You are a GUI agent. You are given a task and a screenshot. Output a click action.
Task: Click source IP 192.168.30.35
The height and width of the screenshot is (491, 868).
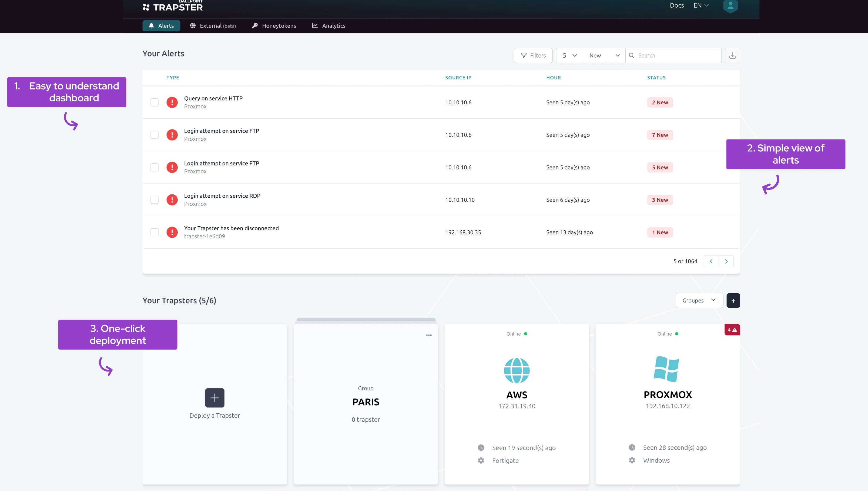(x=463, y=232)
